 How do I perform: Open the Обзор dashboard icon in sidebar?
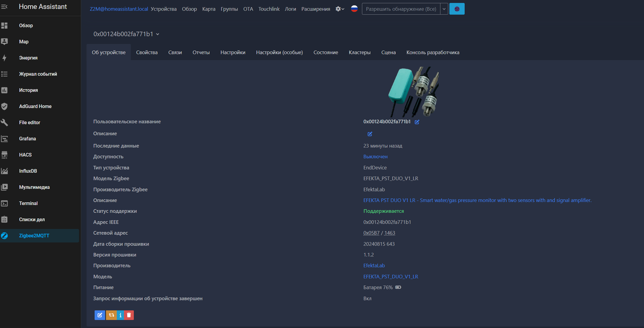tap(5, 26)
